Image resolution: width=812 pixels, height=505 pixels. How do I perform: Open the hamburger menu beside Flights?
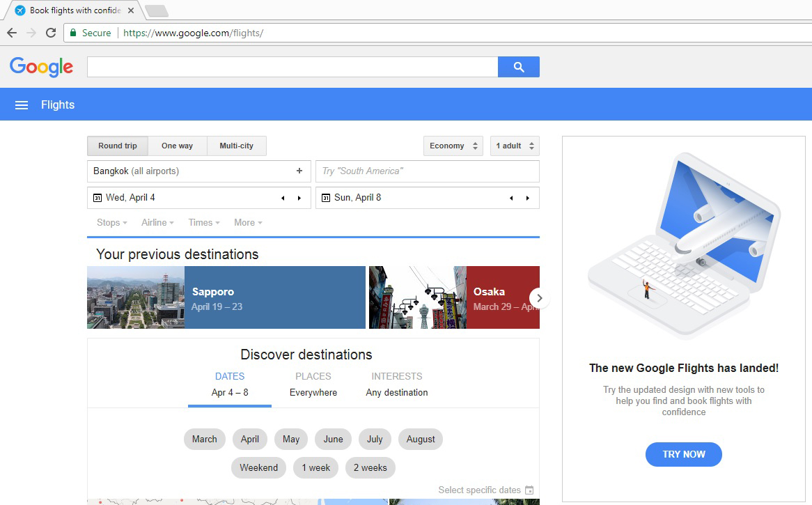pyautogui.click(x=21, y=105)
